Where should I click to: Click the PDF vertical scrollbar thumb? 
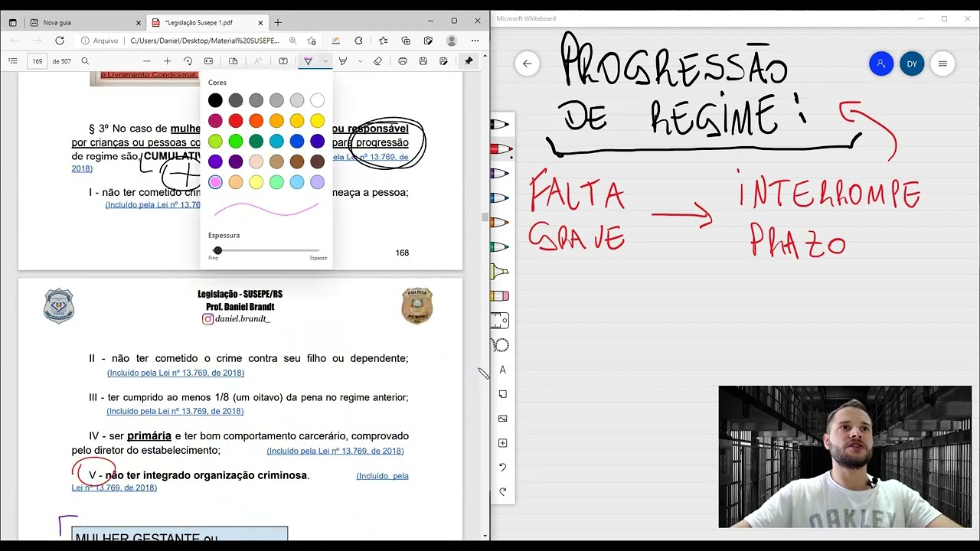click(x=484, y=217)
